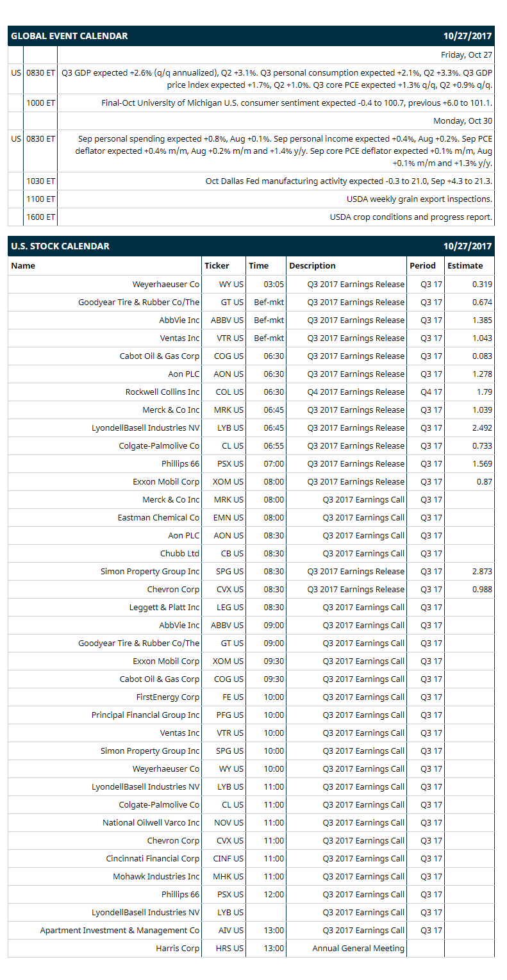
Task: Click the Sep personal spending event text
Action: [x=285, y=151]
